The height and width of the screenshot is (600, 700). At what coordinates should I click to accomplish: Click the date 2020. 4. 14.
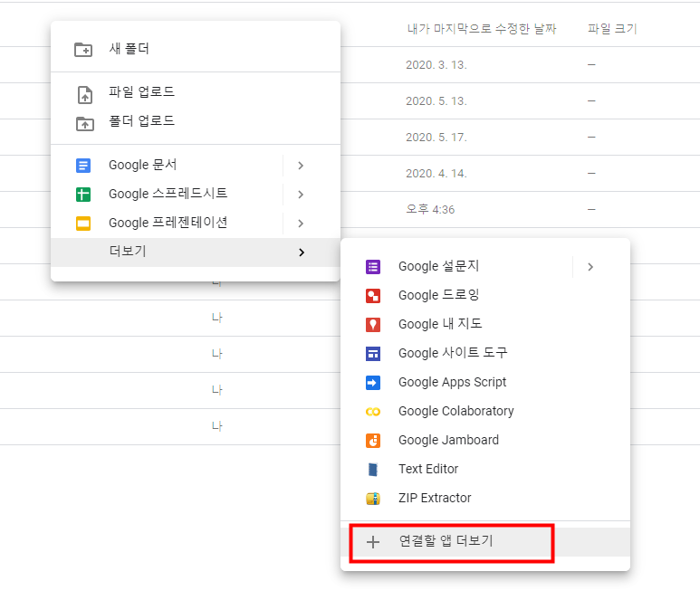[436, 174]
